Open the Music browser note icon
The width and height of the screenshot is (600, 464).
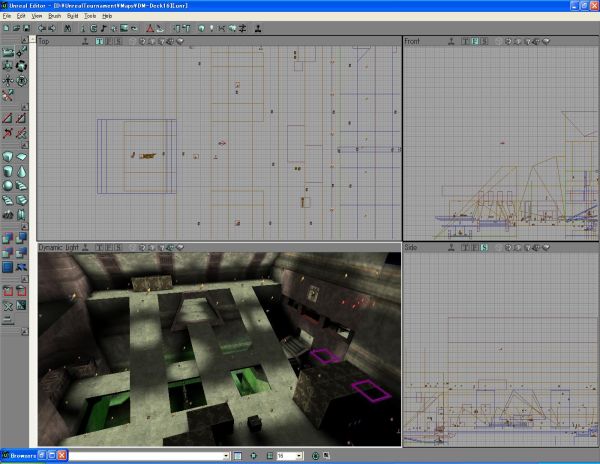(x=104, y=28)
